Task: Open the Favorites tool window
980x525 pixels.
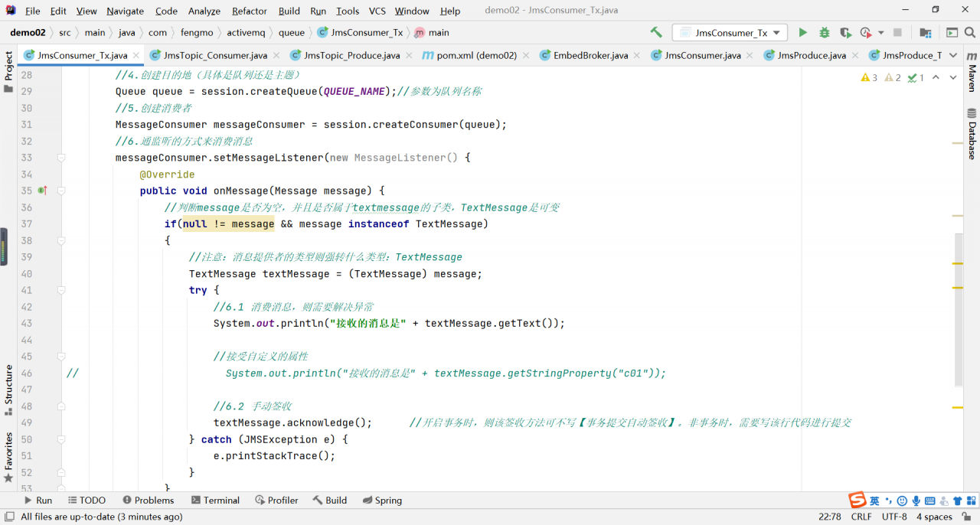Action: 8,458
